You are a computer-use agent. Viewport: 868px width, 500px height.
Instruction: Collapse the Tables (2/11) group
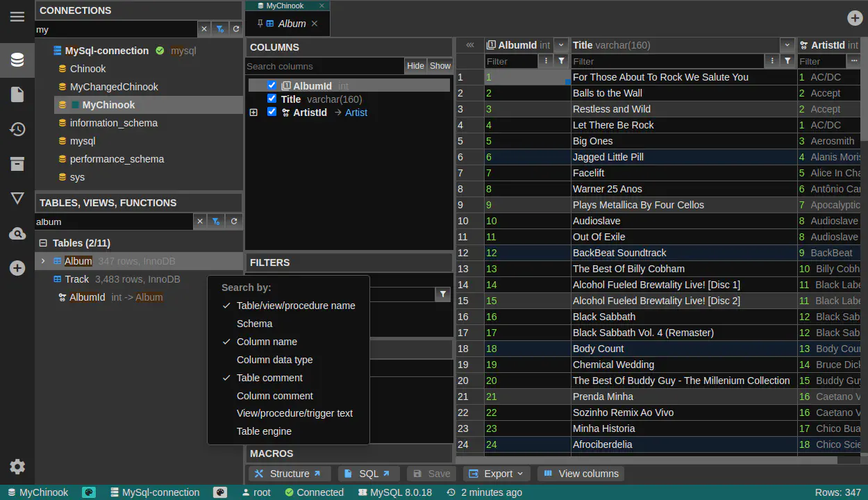[x=43, y=243]
